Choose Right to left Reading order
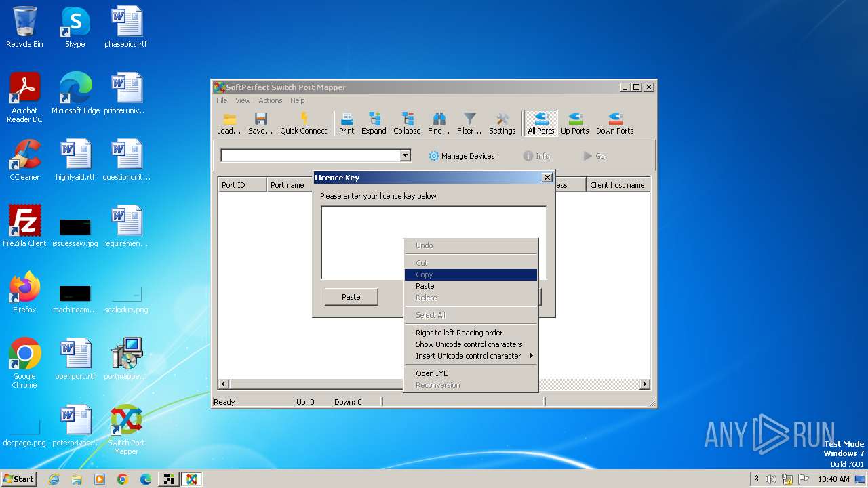Viewport: 868px width, 488px height. 471,333
